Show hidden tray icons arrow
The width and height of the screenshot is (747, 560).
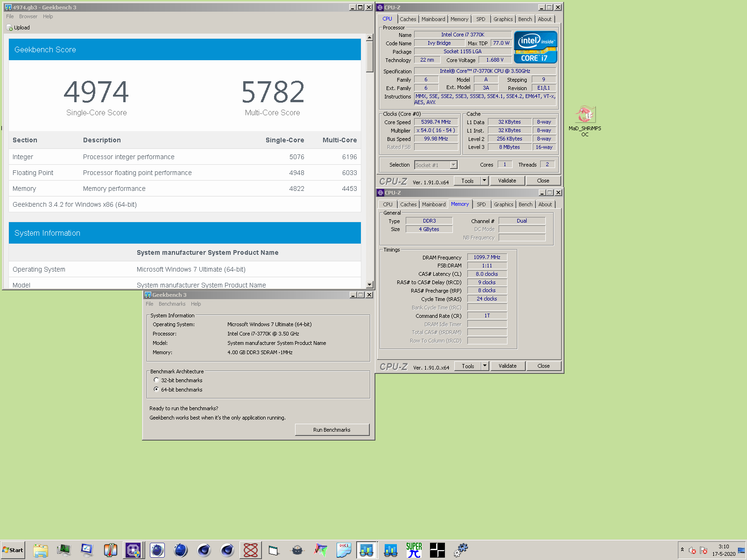point(682,550)
